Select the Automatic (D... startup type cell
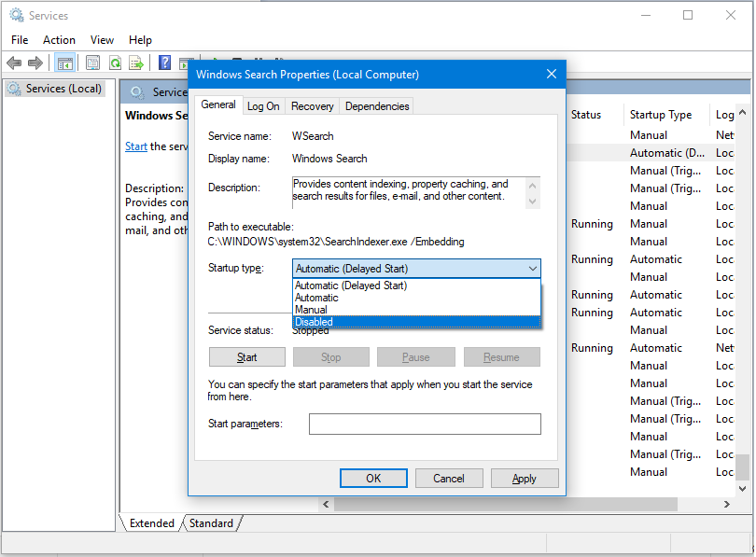 (x=667, y=153)
